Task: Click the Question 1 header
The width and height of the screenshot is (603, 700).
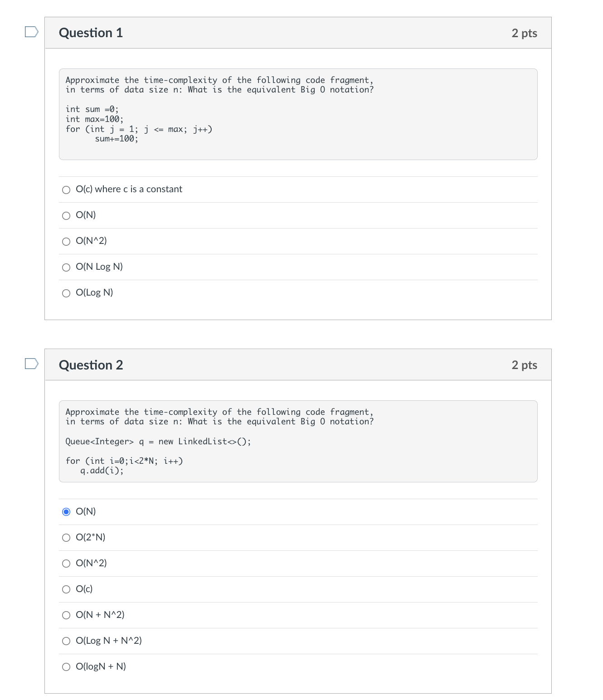Action: click(91, 32)
